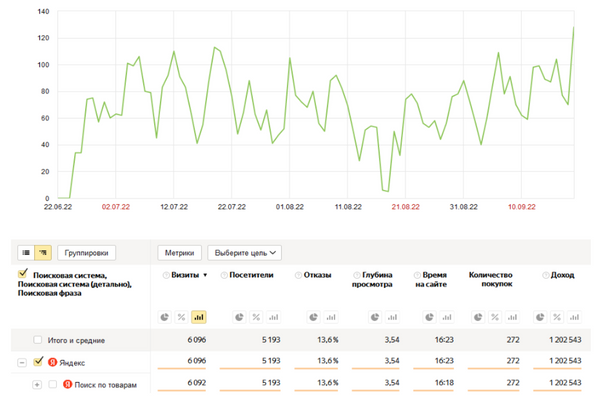Open Выберите цель dropdown
The height and width of the screenshot is (400, 603).
pos(245,253)
